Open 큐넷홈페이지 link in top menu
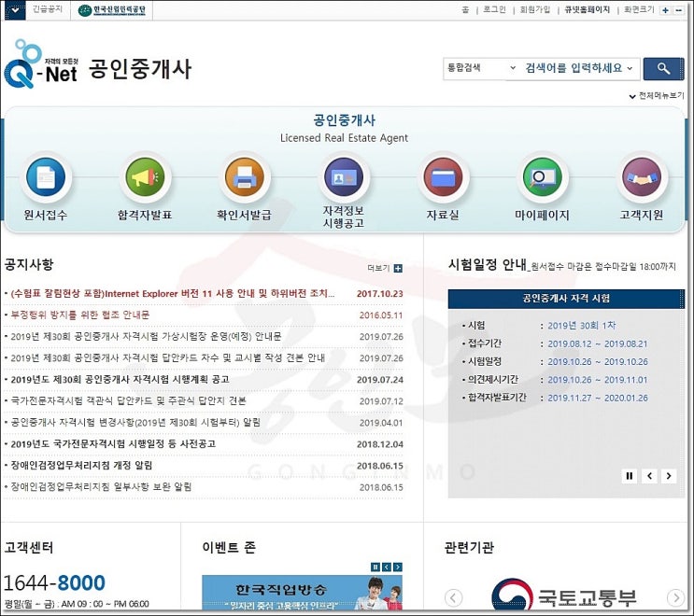 point(587,9)
